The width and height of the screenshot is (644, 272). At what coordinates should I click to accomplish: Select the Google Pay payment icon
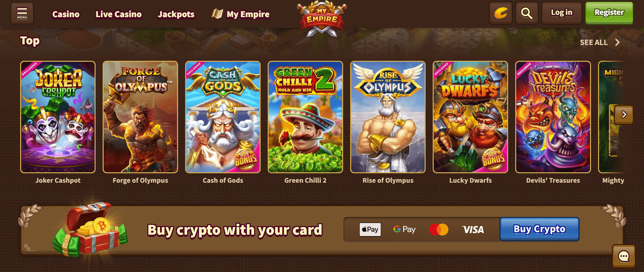(404, 229)
